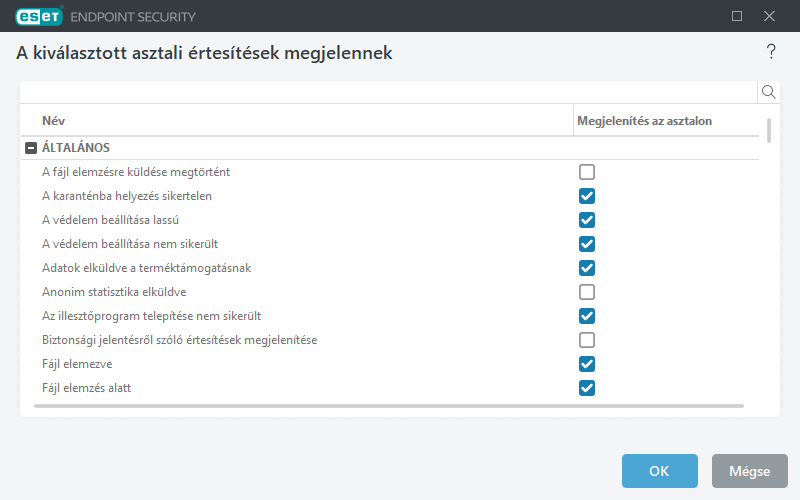Open help via the question mark icon

coord(771,52)
